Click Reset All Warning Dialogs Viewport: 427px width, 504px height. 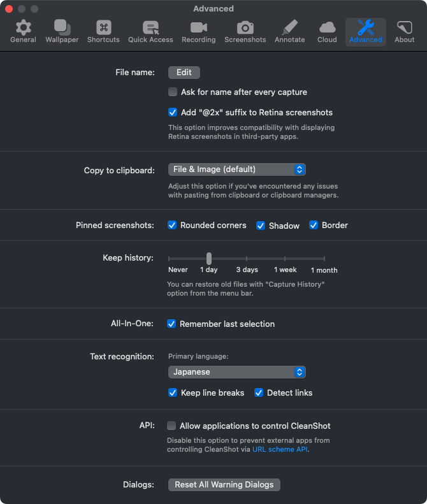pos(224,484)
